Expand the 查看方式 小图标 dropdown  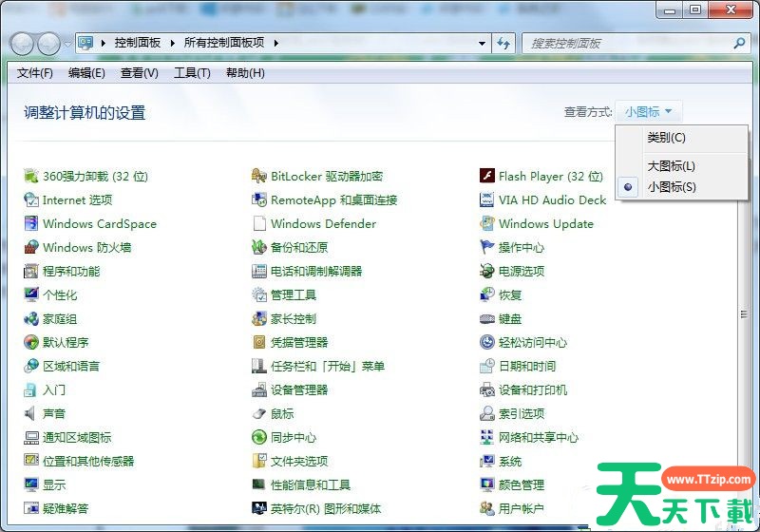point(649,112)
